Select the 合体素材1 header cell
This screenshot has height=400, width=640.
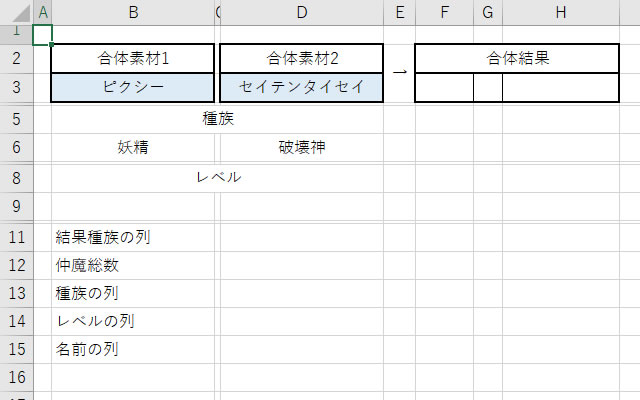click(x=133, y=59)
